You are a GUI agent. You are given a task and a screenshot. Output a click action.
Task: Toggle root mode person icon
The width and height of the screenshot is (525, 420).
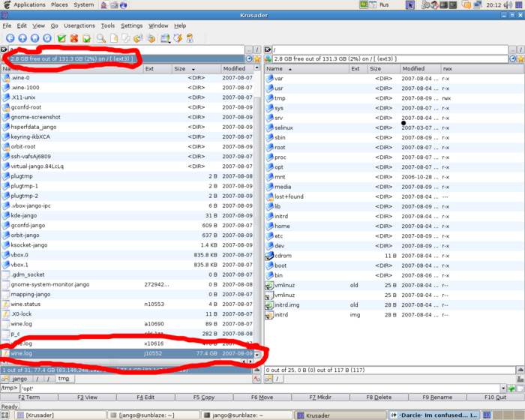[x=190, y=38]
